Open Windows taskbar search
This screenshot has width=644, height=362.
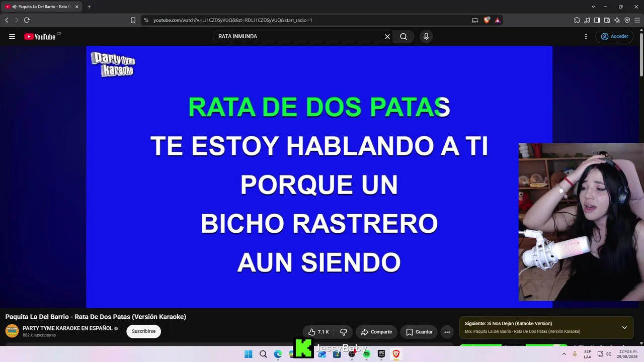coord(263,354)
